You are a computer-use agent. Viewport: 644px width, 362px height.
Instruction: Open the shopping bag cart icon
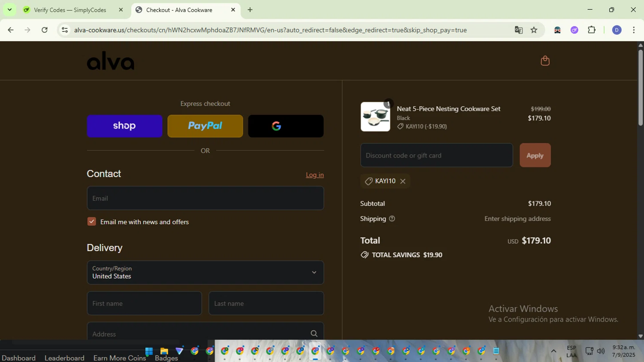[545, 61]
